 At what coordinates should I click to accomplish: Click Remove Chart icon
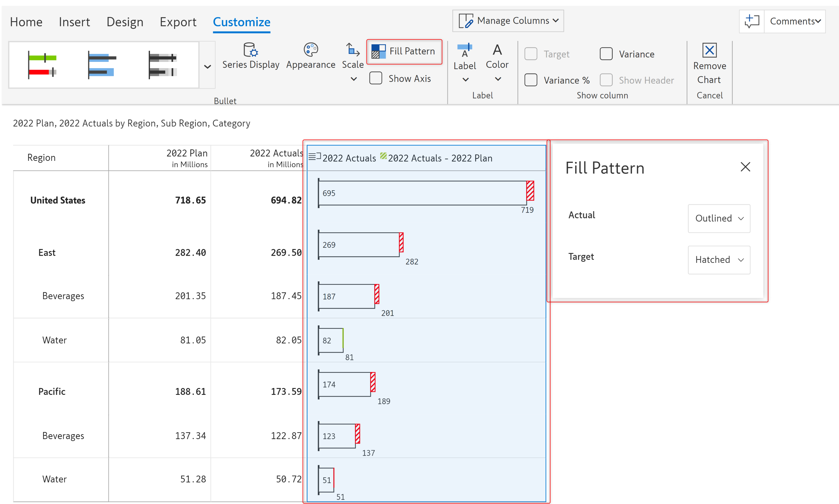709,51
